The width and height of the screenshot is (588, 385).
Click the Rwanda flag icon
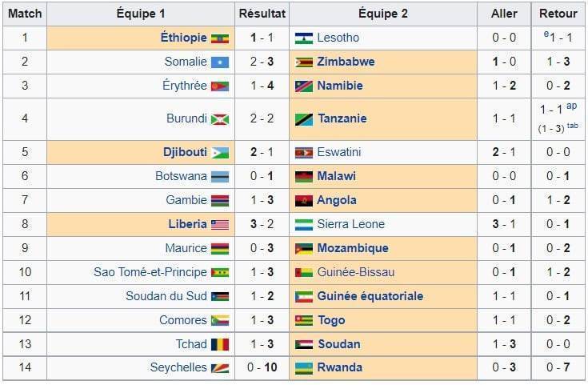[304, 368]
